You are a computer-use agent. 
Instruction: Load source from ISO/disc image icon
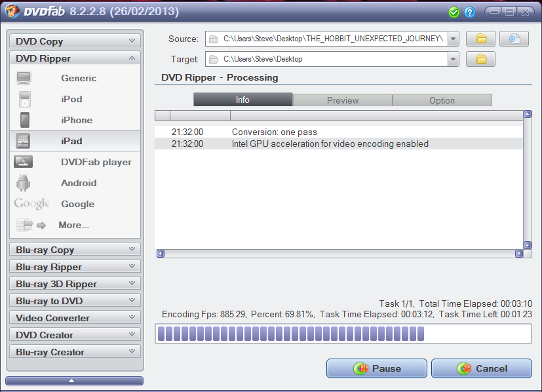(x=514, y=39)
